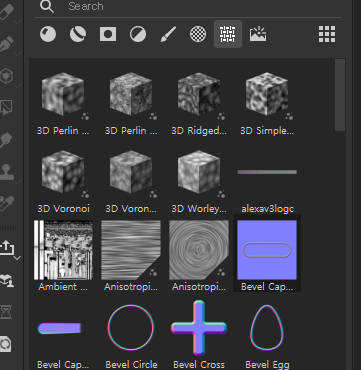
Task: Select the second 3D Perlin noise cube thumbnail
Action: point(131,95)
